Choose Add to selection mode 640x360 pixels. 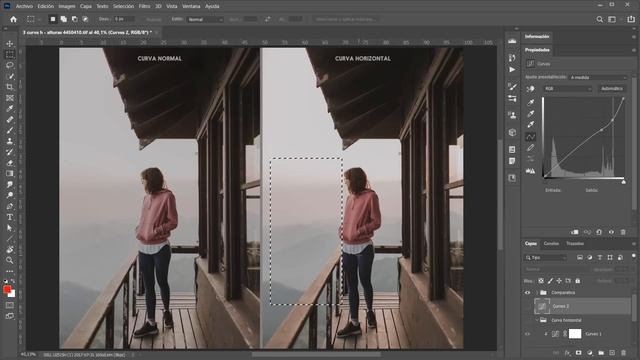(x=64, y=19)
